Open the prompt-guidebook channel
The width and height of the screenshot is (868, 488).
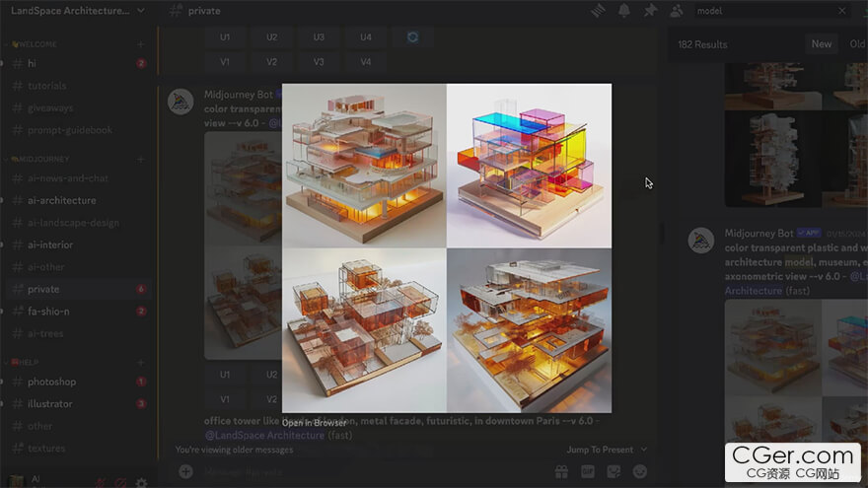[79, 130]
